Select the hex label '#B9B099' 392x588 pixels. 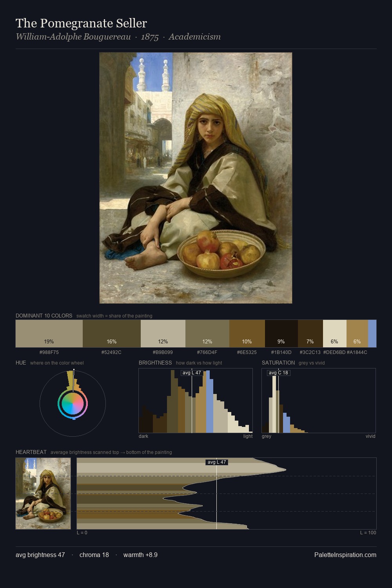coord(163,352)
